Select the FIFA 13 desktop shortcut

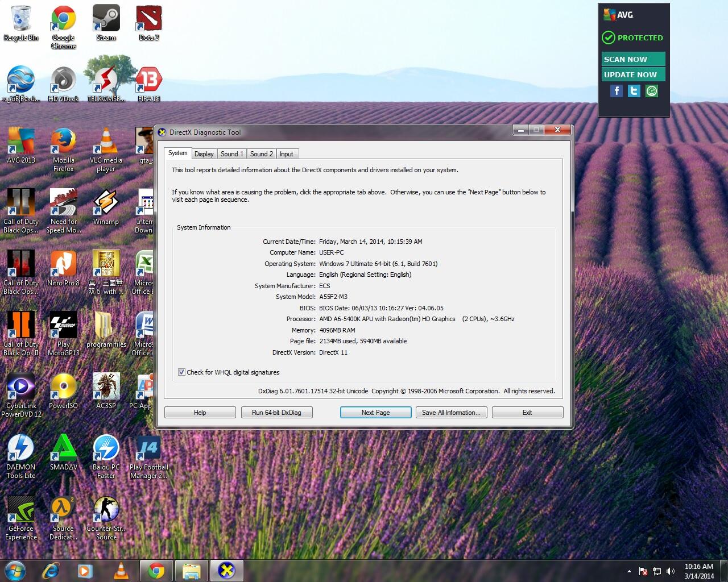(148, 85)
